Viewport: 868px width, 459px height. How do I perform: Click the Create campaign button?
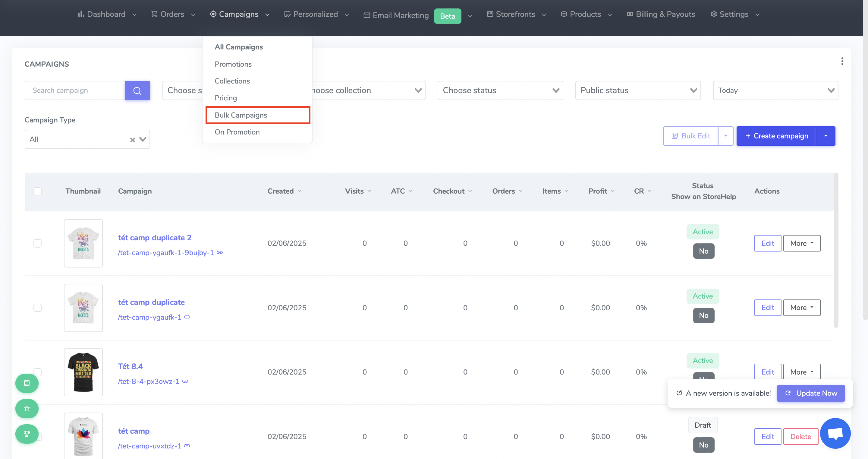click(776, 136)
